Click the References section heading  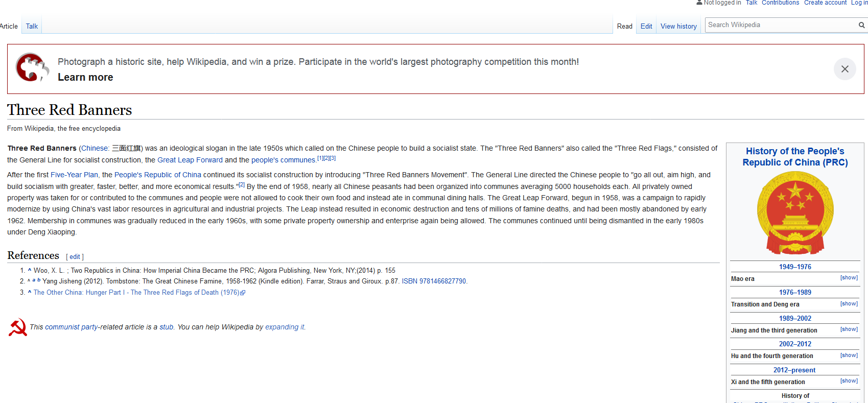tap(33, 255)
